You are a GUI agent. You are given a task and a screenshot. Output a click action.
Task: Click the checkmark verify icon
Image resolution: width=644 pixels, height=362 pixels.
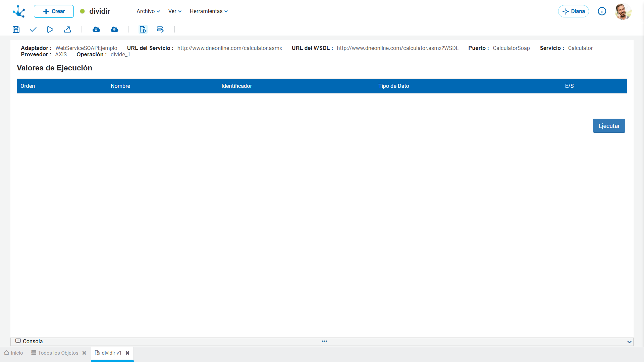pos(33,29)
